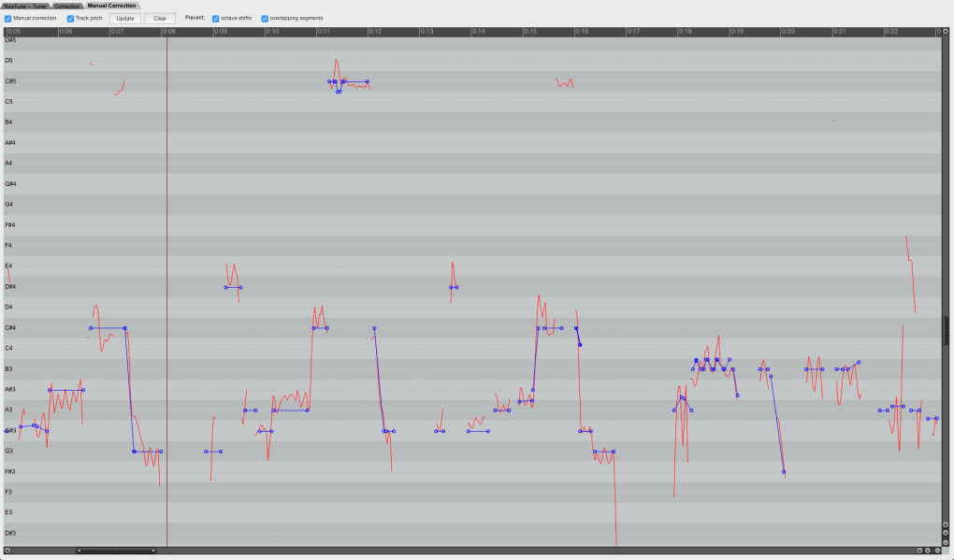Image resolution: width=954 pixels, height=560 pixels.
Task: Click the round button left of the horizontal scrollbar
Action: pos(7,551)
